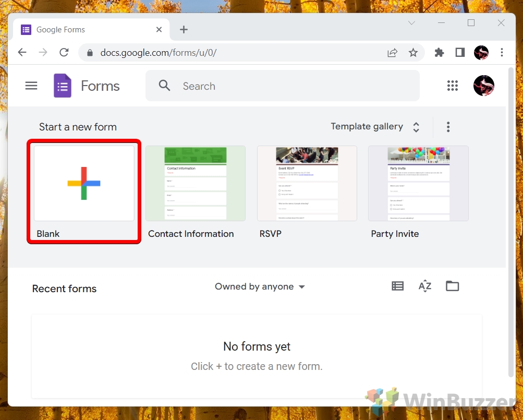Close the Google Forms tab
The width and height of the screenshot is (523, 420).
pos(159,30)
